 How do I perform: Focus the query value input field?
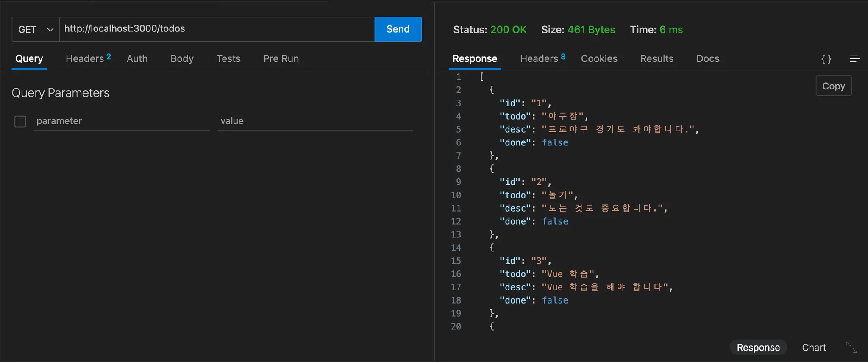pyautogui.click(x=315, y=121)
